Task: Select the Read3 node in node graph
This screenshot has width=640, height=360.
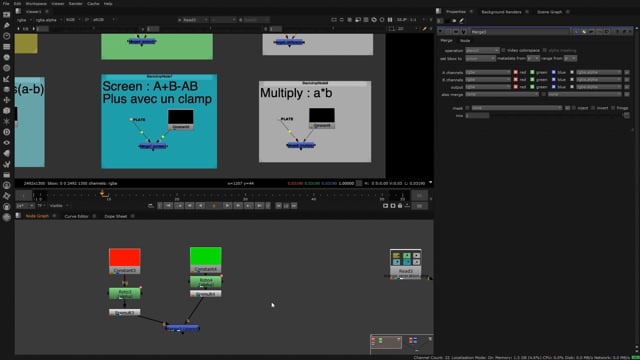Action: tap(406, 263)
